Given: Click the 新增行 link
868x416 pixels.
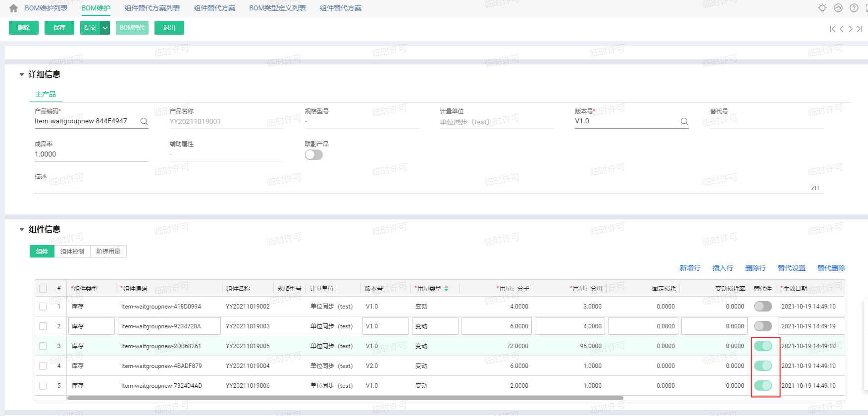Looking at the screenshot, I should click(690, 268).
